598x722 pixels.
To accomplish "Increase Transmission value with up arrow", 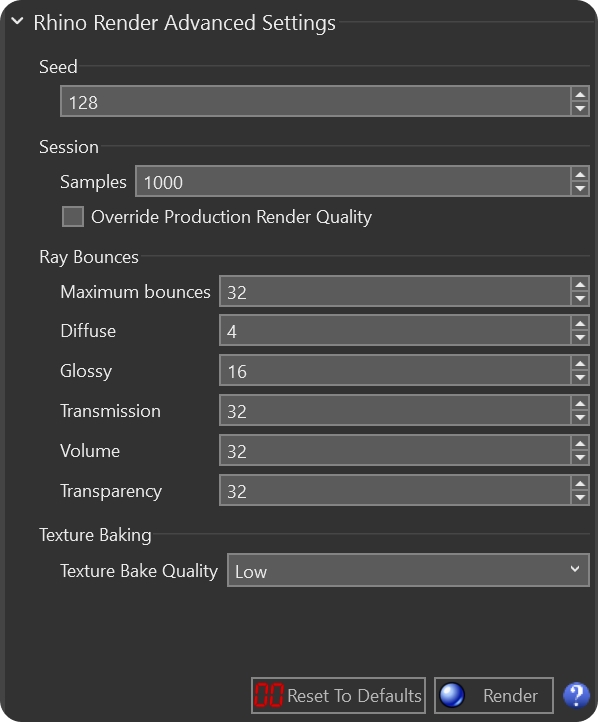I will pyautogui.click(x=580, y=404).
